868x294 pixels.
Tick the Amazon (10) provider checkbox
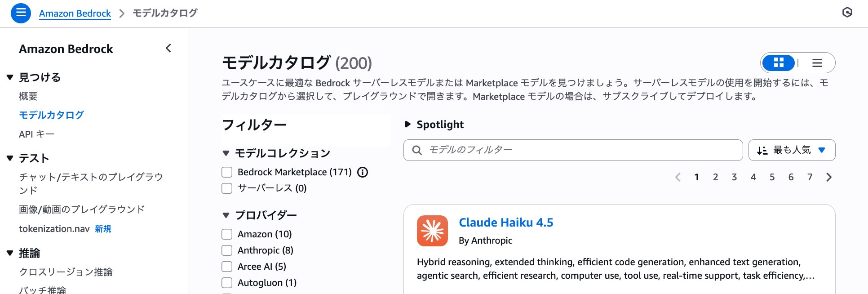click(x=227, y=234)
